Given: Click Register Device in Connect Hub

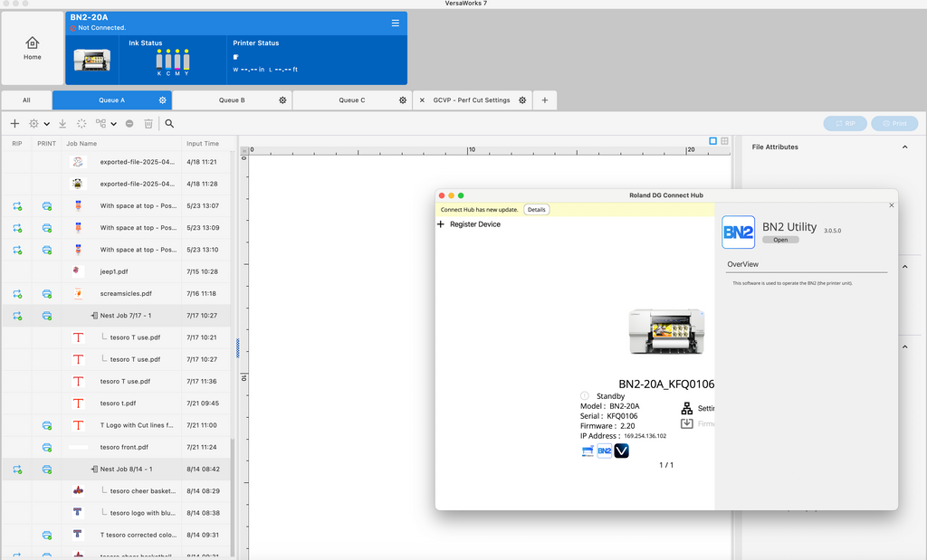Looking at the screenshot, I should point(469,224).
